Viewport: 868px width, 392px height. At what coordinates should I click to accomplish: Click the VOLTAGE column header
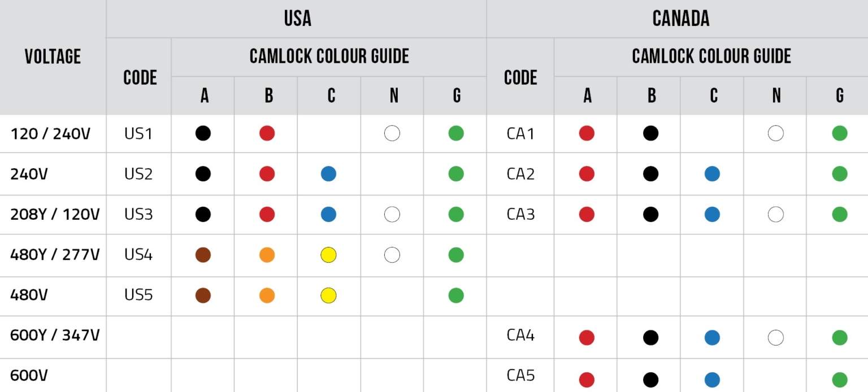[x=53, y=56]
